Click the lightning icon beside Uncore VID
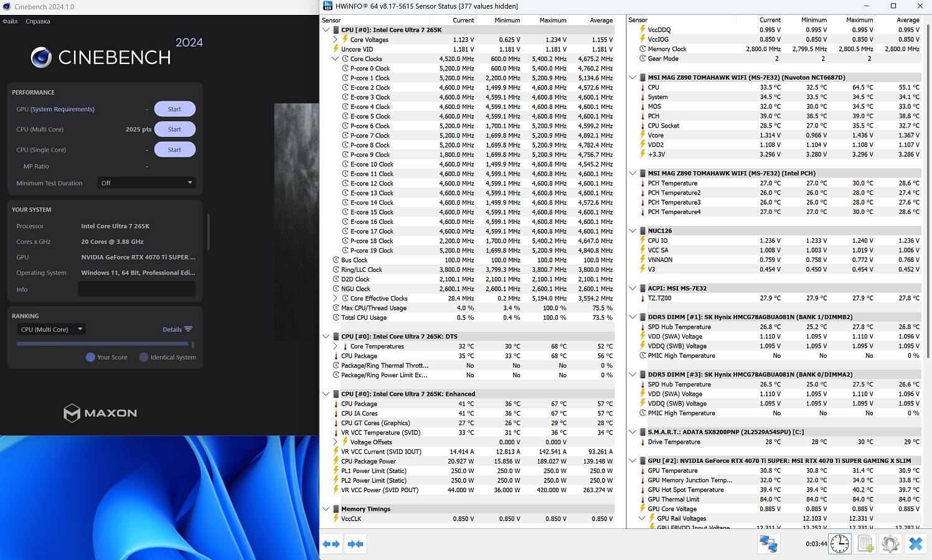Screen dimensions: 932x560 336,49
